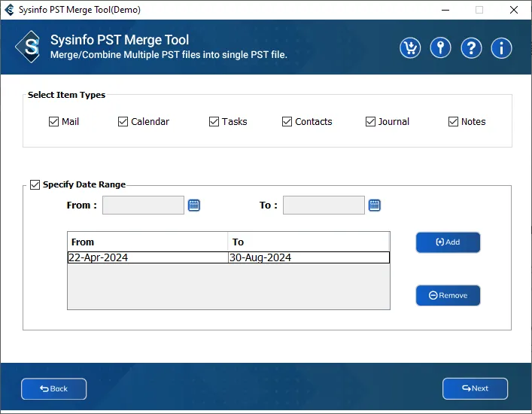
Task: Select the 22-Apr-2024 date range row
Action: click(x=147, y=257)
